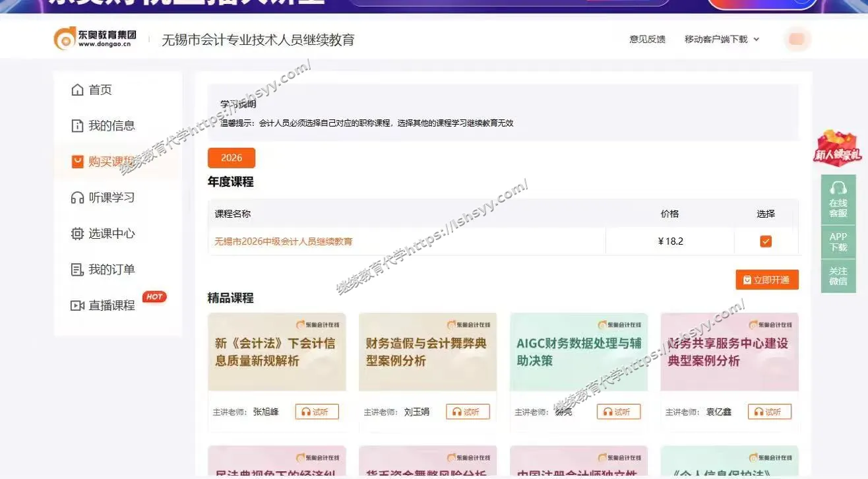This screenshot has width=868, height=479.
Task: Click the red HOT badge
Action: pos(154,297)
